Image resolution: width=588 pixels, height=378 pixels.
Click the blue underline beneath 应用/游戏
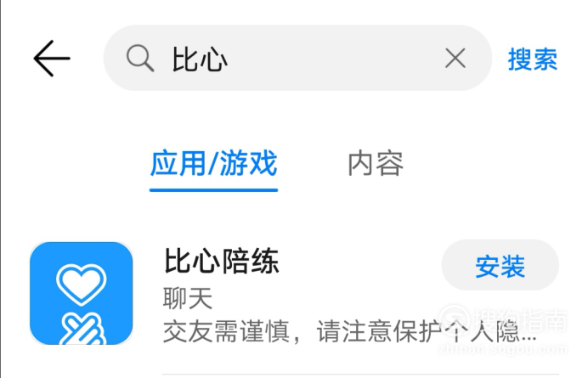coord(213,190)
